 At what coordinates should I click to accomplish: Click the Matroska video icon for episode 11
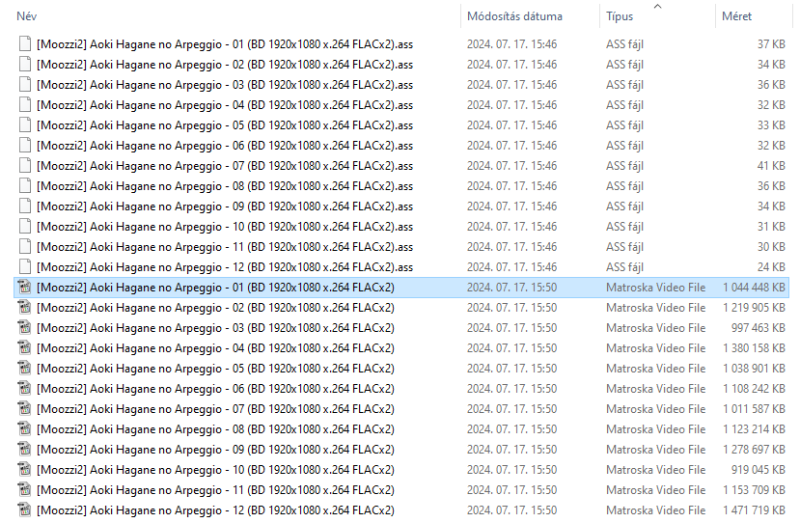click(24, 490)
